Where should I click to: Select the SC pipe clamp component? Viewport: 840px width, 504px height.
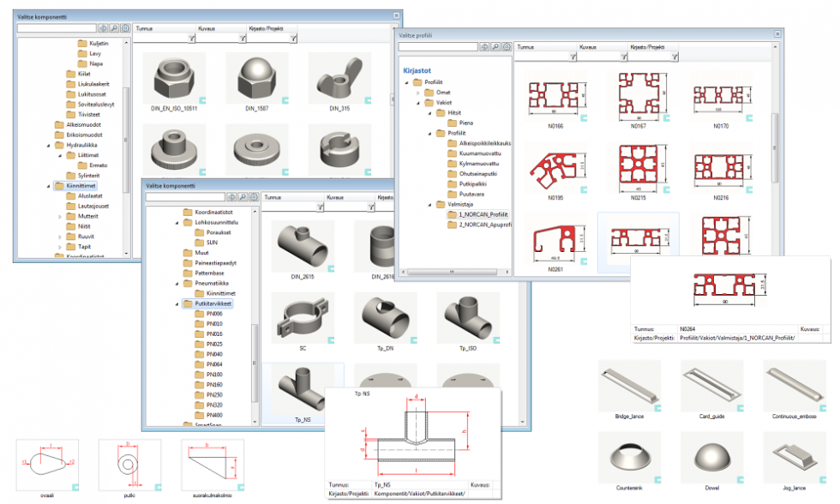(x=303, y=317)
